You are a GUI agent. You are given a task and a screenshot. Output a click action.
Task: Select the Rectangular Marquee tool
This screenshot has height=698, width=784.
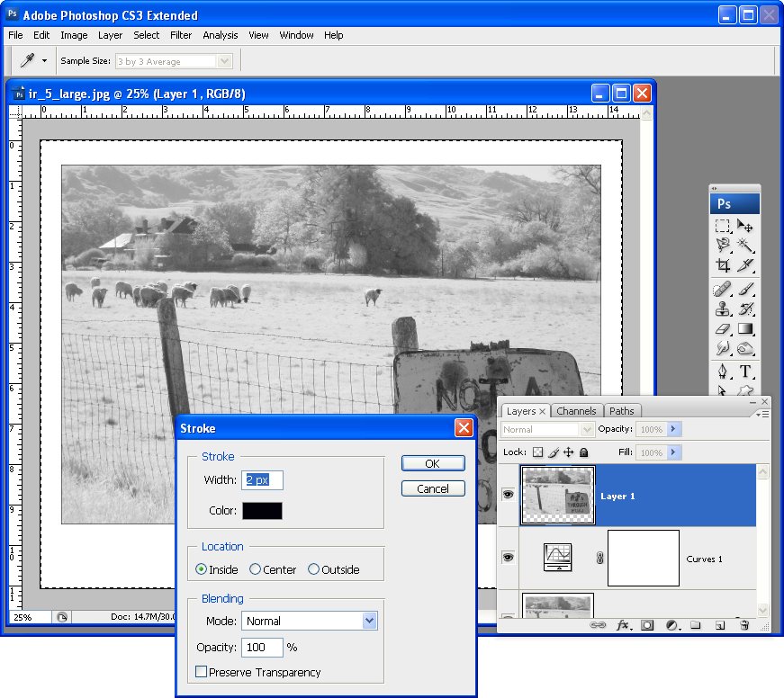pos(723,226)
